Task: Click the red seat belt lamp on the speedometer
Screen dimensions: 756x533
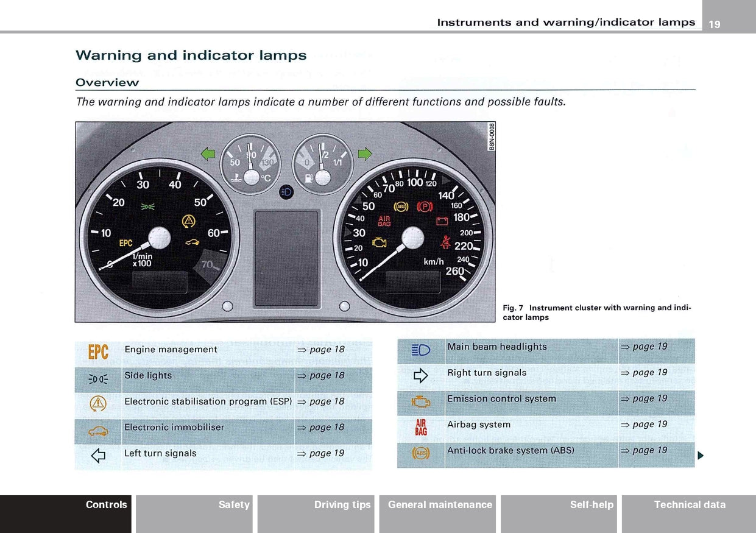Action: 446,242
